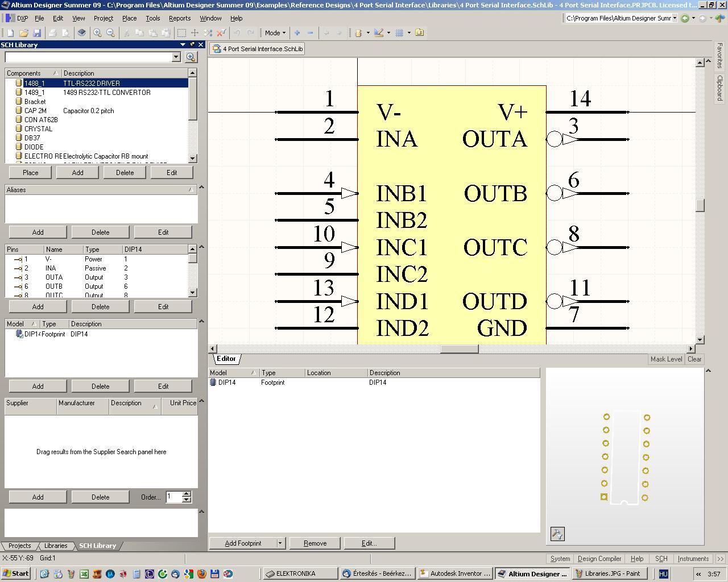Screen dimensions: 728x582
Task: Open the Place menu
Action: pos(129,18)
